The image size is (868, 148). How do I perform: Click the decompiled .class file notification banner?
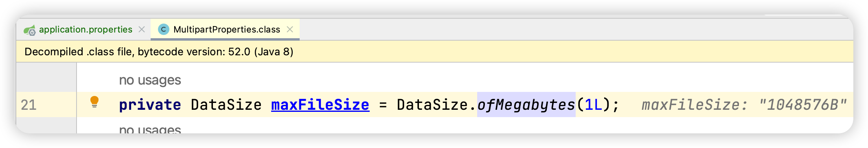(434, 52)
